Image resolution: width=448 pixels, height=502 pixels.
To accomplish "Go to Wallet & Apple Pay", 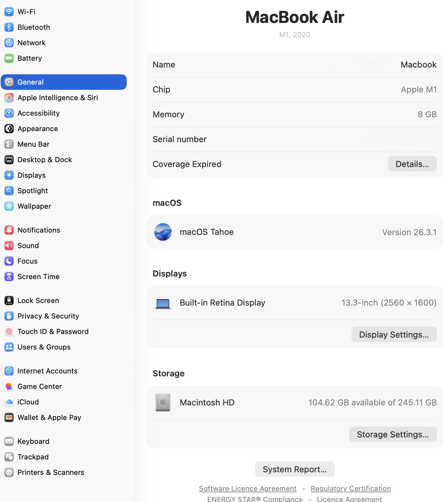I will point(64,417).
